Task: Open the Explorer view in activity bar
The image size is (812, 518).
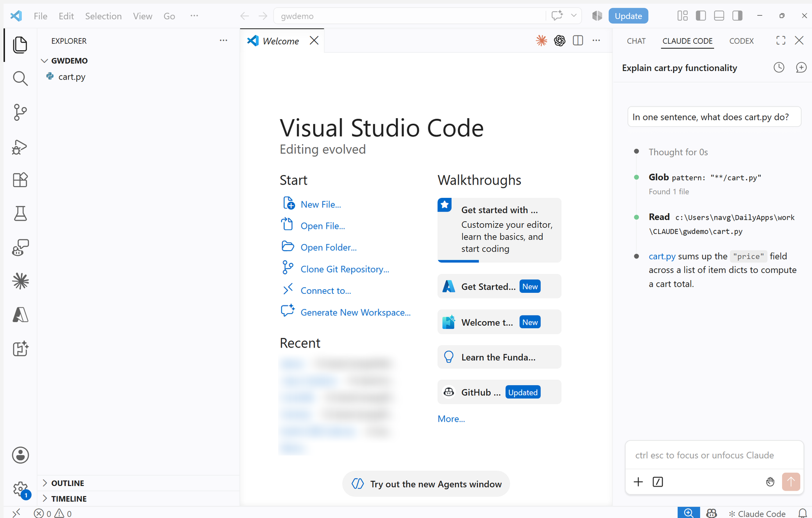Action: point(20,45)
